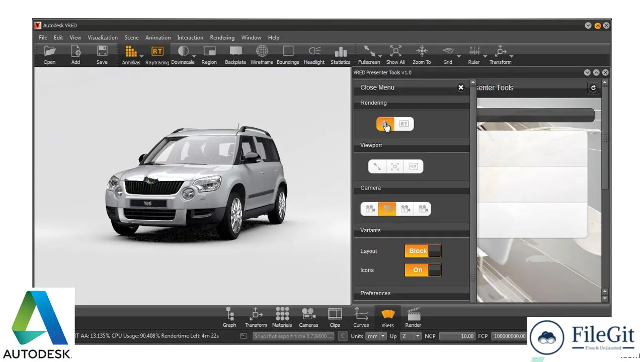Toggle the Headlight
644x362 pixels.
click(314, 55)
